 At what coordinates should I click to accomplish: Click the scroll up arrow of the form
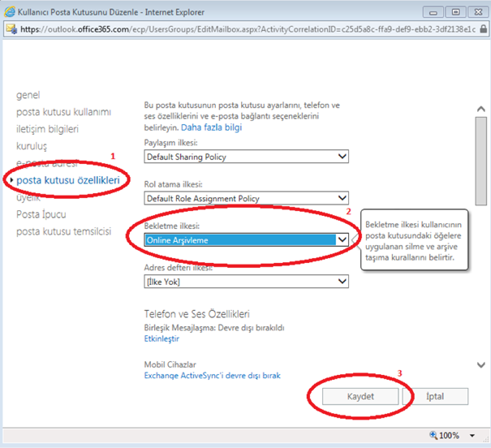481,110
